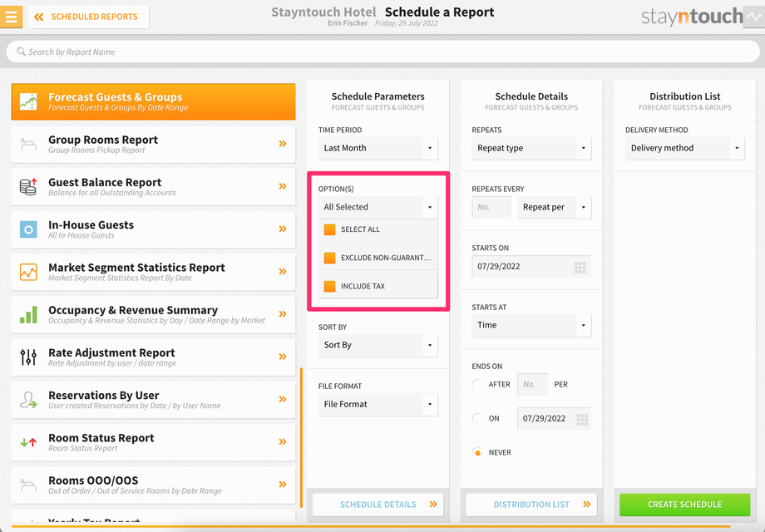
Task: Click the Repeats Every number field
Action: [491, 207]
